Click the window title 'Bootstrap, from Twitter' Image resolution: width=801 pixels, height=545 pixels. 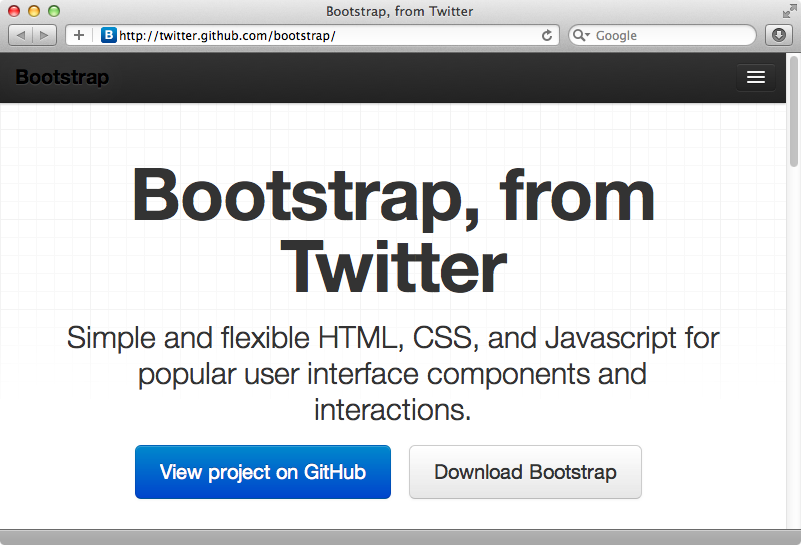point(399,11)
